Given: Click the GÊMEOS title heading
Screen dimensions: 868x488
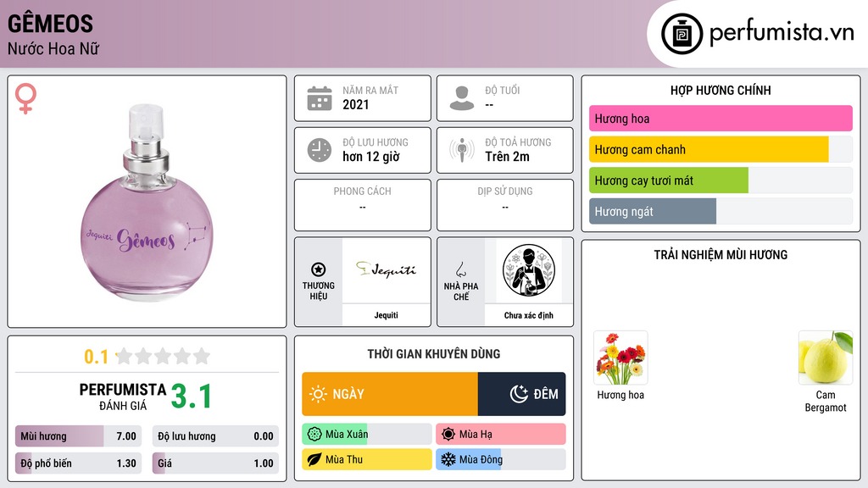Looking at the screenshot, I should [50, 23].
